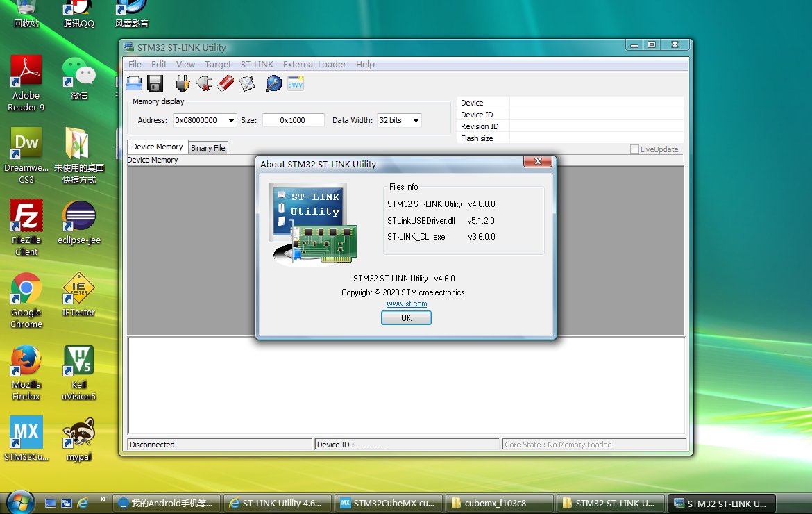Open the mypal desktop icon
Image resolution: width=812 pixels, height=514 pixels.
(x=78, y=440)
